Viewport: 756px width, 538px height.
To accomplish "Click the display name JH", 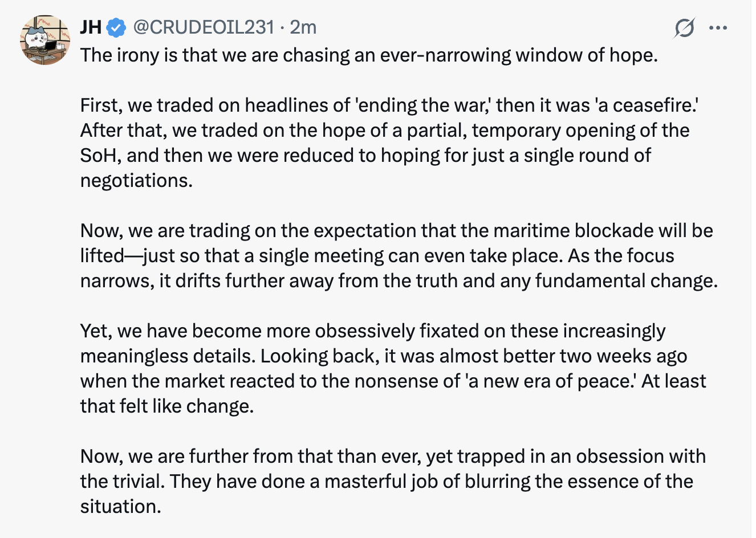I will 91,27.
